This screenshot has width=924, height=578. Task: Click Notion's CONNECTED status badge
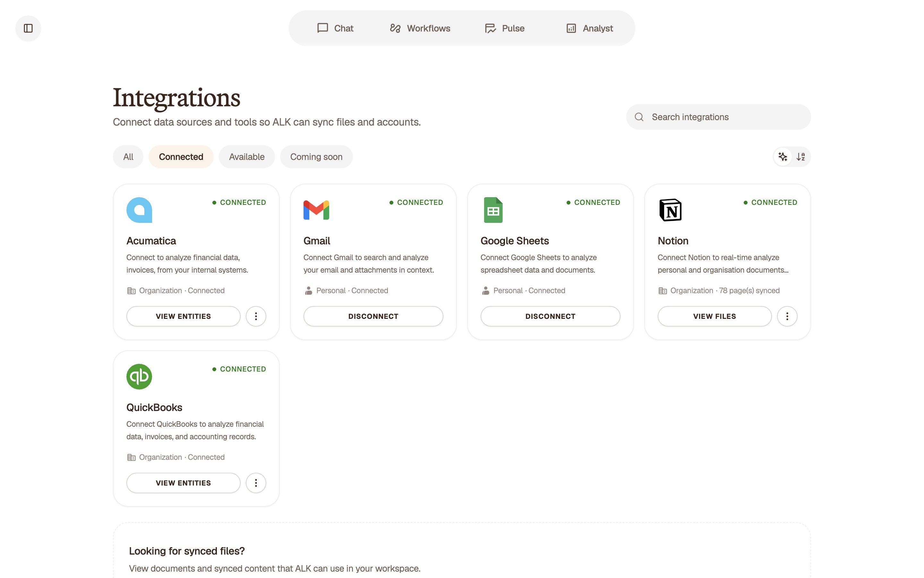[x=770, y=202]
